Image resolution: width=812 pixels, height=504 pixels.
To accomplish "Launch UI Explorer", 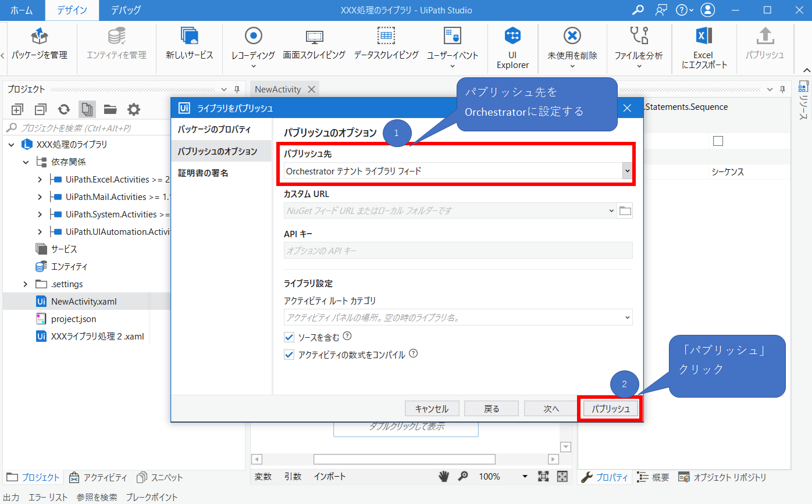I will click(512, 48).
